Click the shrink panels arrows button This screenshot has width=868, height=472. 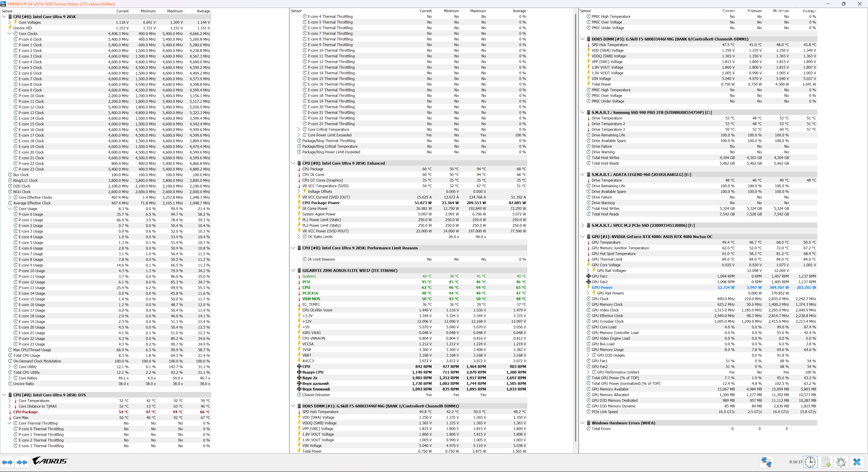coord(22,462)
